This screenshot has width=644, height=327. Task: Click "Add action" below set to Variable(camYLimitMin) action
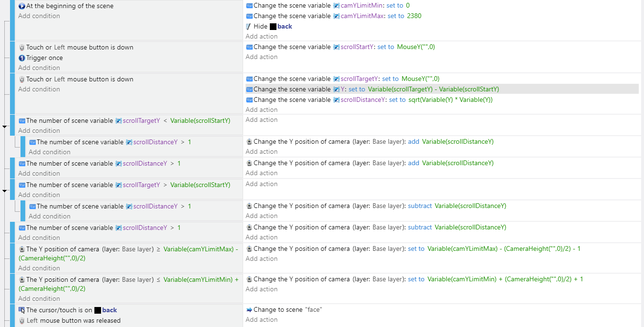tap(262, 289)
